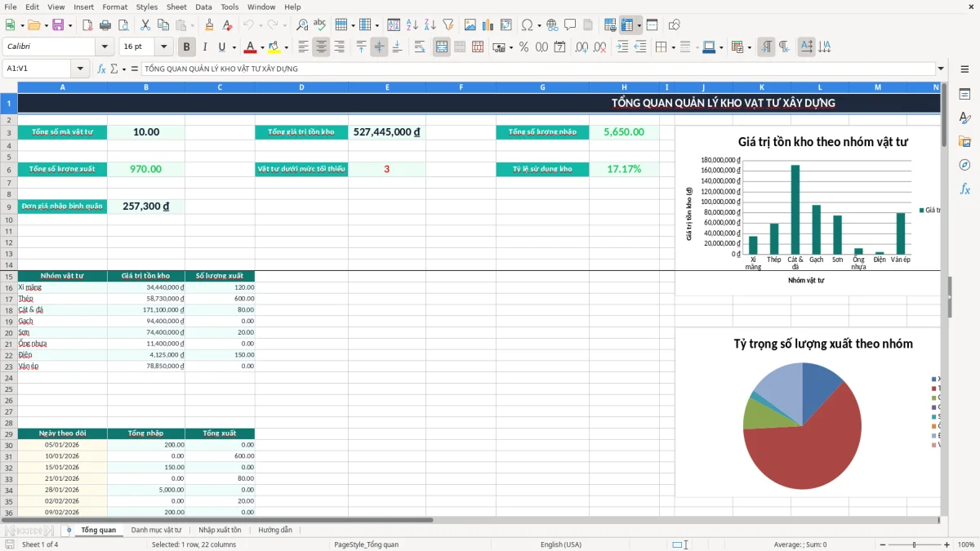Click row 15 header

pyautogui.click(x=8, y=277)
